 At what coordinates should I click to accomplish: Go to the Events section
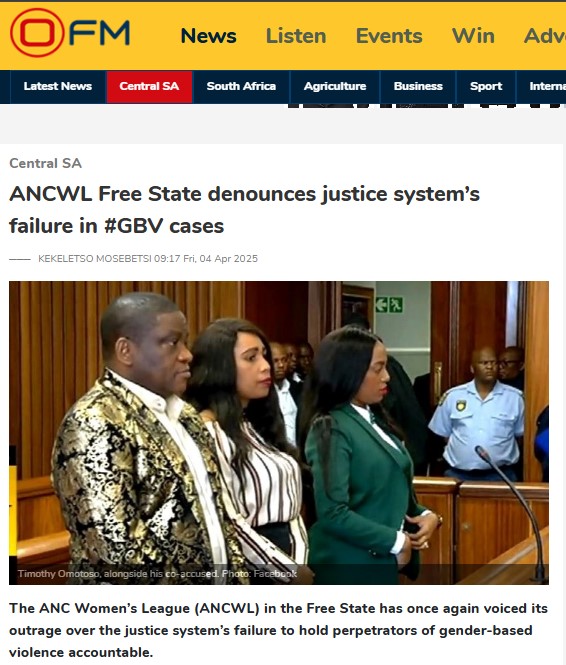click(x=389, y=36)
